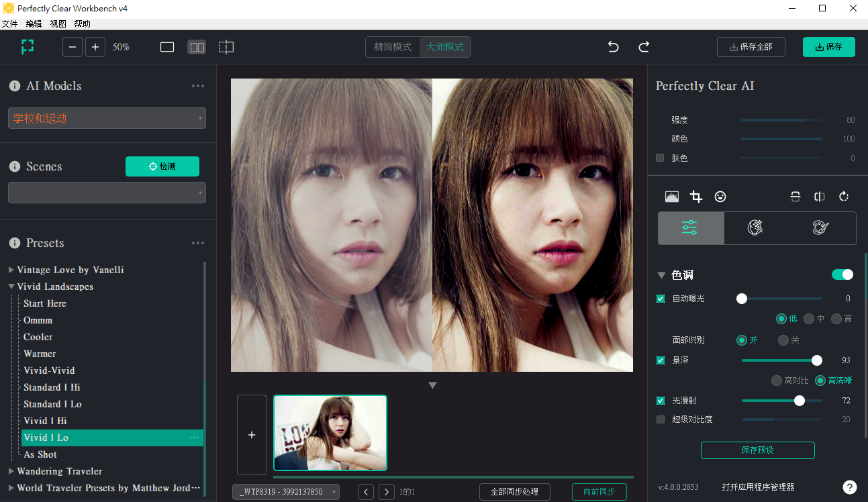This screenshot has width=868, height=502.
Task: Toggle the 色调 section switch
Action: tap(842, 274)
